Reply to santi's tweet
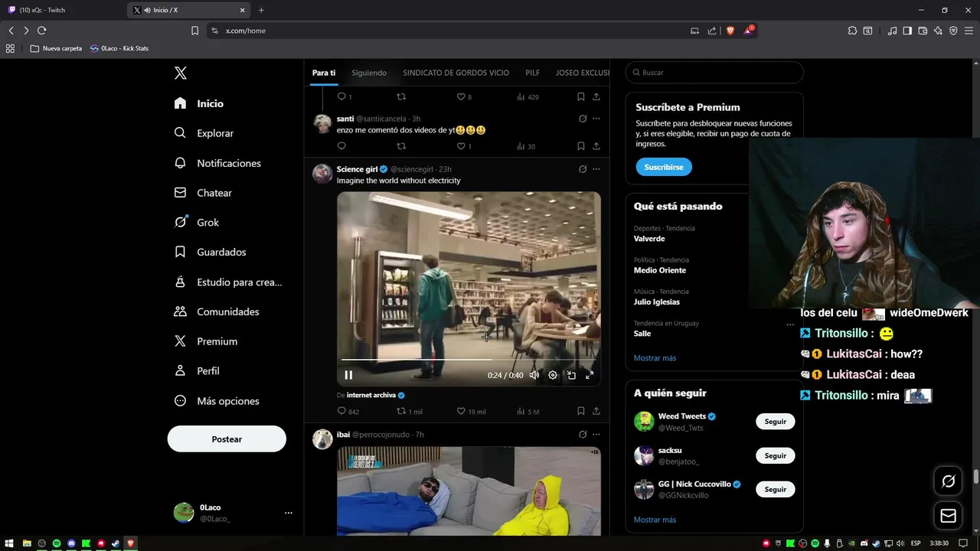The height and width of the screenshot is (551, 980). click(341, 146)
